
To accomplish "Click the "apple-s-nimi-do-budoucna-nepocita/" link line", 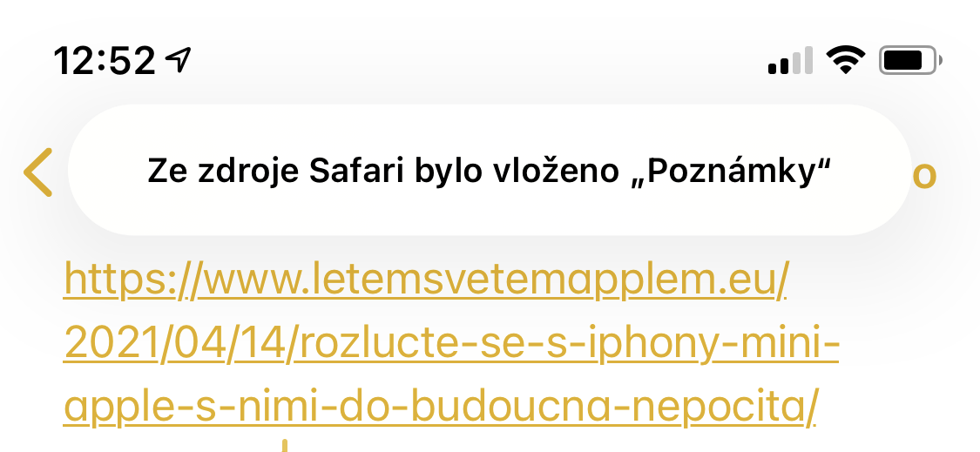I will (441, 408).
